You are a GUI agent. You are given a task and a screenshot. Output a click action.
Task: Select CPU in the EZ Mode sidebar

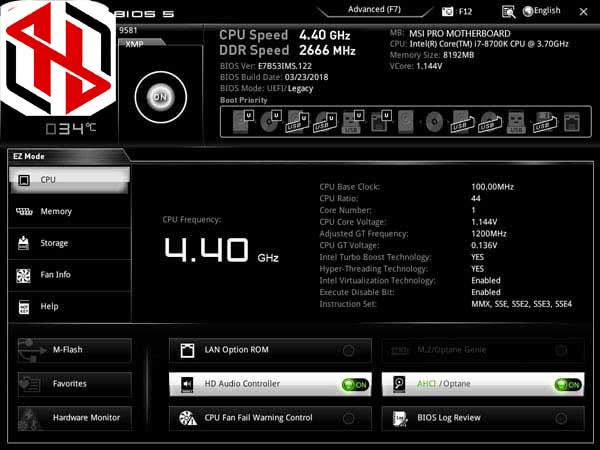tap(69, 180)
